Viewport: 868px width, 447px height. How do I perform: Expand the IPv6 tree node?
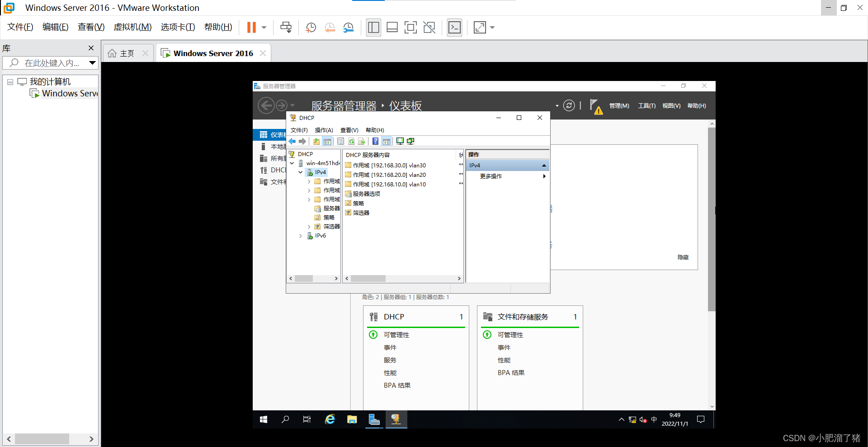coord(301,236)
